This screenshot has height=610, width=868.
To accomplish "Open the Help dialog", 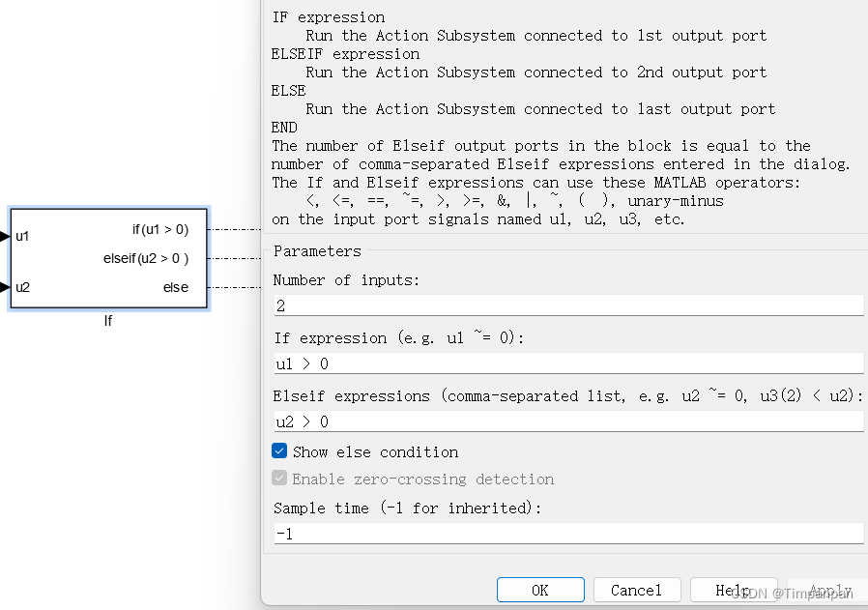I will click(734, 590).
